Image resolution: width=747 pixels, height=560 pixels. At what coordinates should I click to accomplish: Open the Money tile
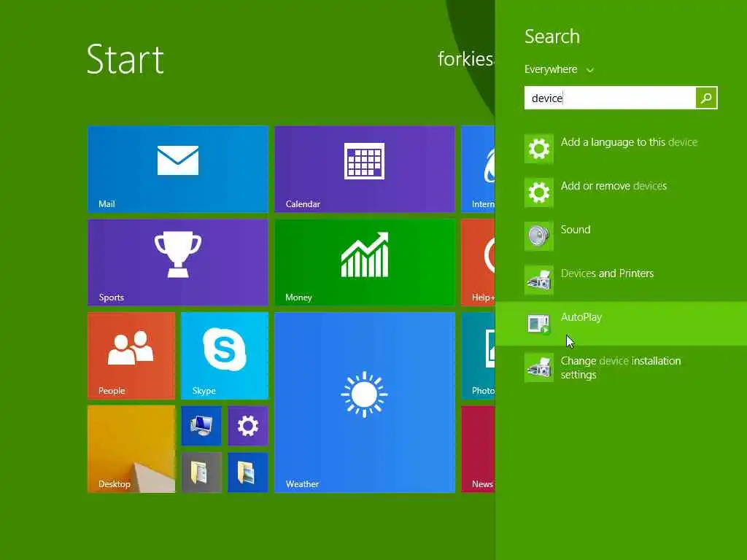[365, 262]
